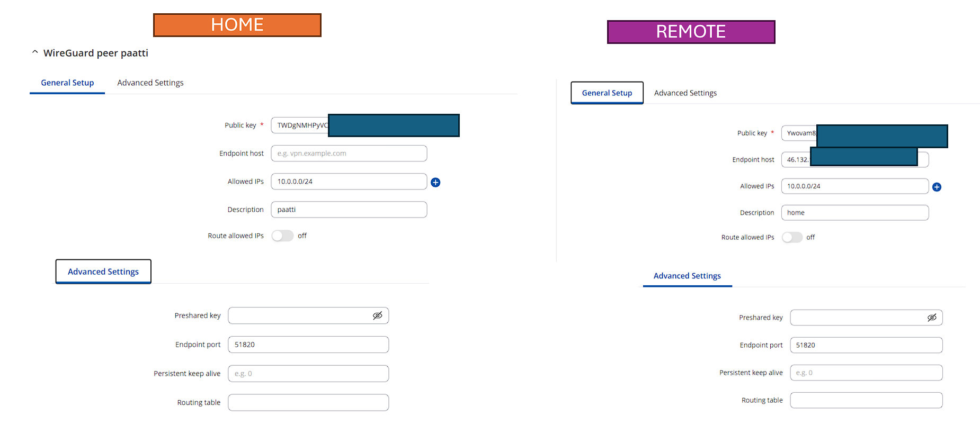The image size is (980, 425).
Task: Add another Allowed IP on HOME
Action: (x=435, y=182)
